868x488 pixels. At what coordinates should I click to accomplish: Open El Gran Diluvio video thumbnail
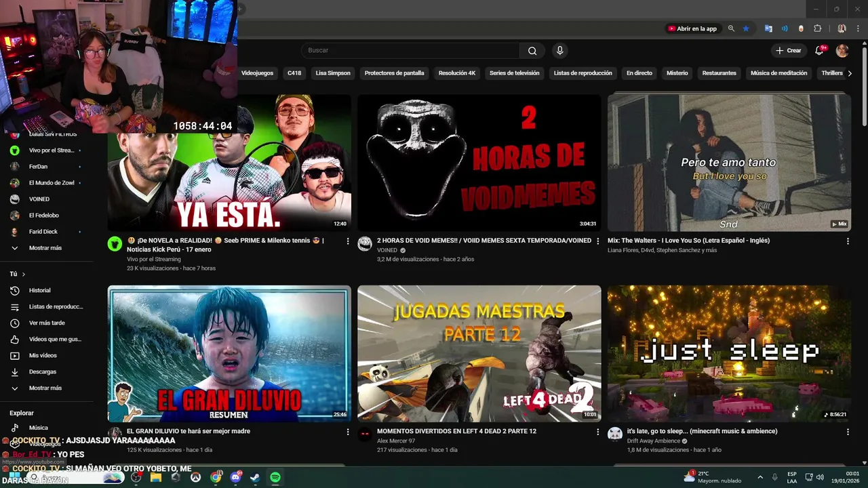coord(229,353)
